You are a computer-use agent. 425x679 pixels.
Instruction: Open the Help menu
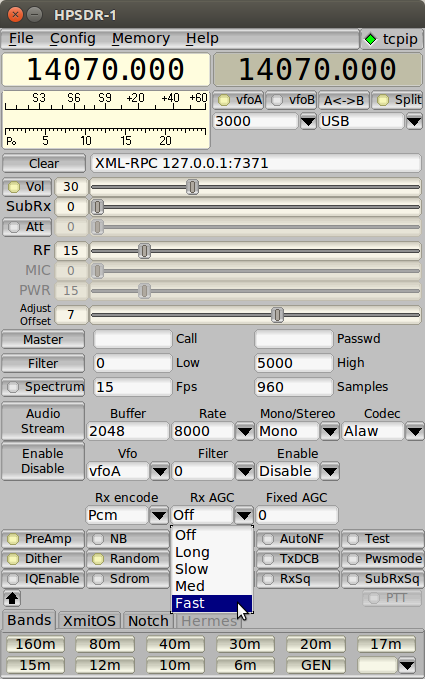point(202,39)
